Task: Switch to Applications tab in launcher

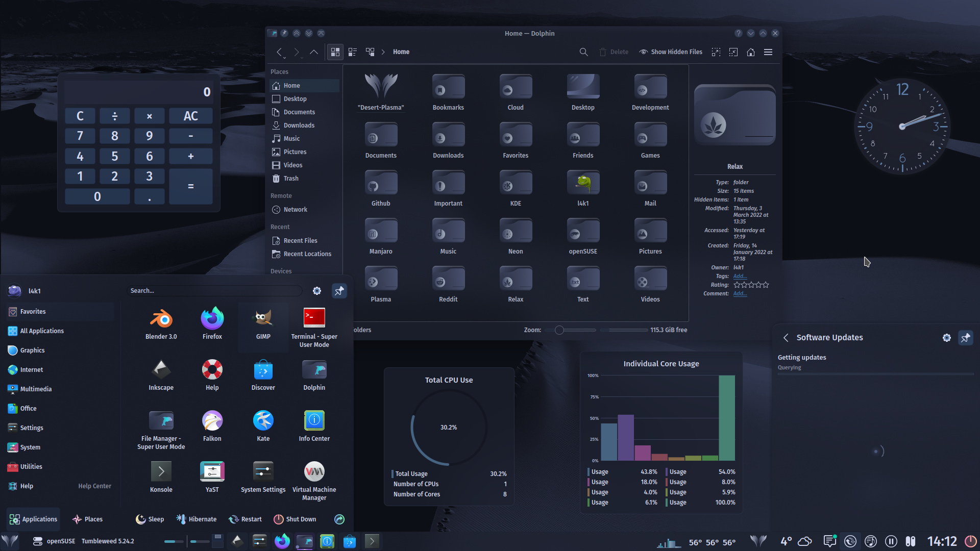Action: (33, 519)
